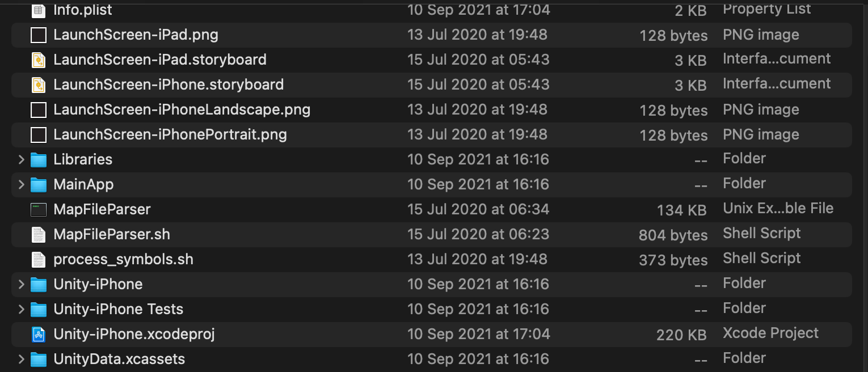Expand the UnityData.xcassets folder
868x372 pixels.
pyautogui.click(x=20, y=358)
